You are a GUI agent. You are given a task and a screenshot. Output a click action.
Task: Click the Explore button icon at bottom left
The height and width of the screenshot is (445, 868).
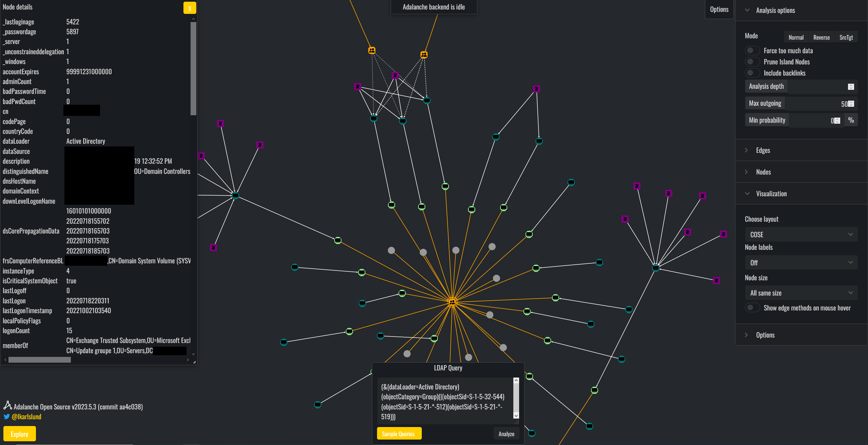coord(20,434)
